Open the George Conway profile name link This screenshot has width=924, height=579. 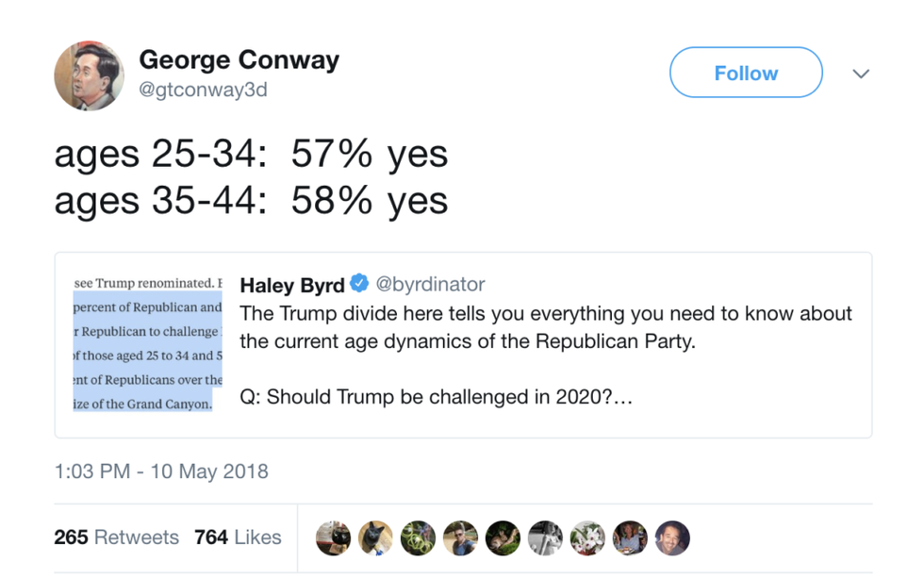tap(239, 60)
